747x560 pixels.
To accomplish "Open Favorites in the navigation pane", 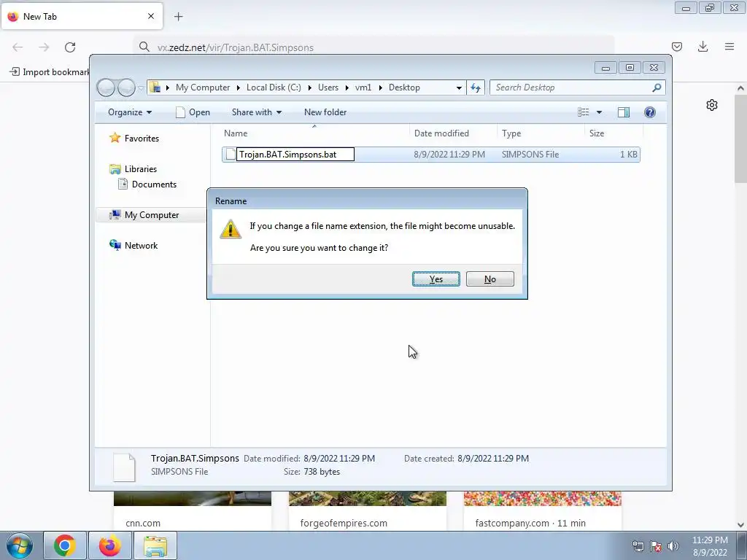I will [x=142, y=138].
